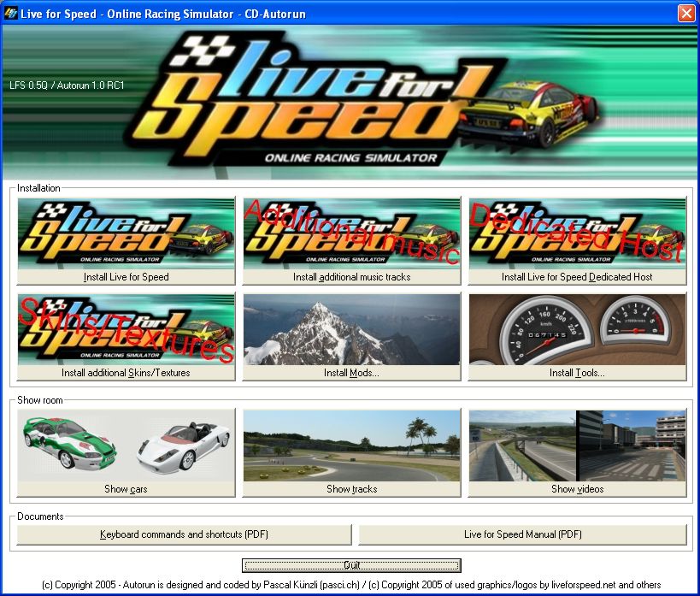Screen dimensions: 700x596
Task: Click Install Live for Speed Dedicated Host
Action: click(x=577, y=241)
